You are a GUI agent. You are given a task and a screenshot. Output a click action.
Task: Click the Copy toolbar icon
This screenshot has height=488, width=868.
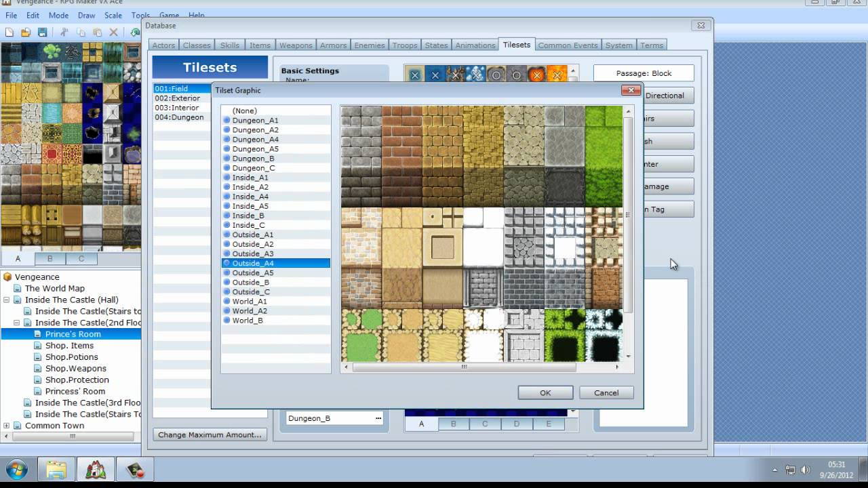81,32
